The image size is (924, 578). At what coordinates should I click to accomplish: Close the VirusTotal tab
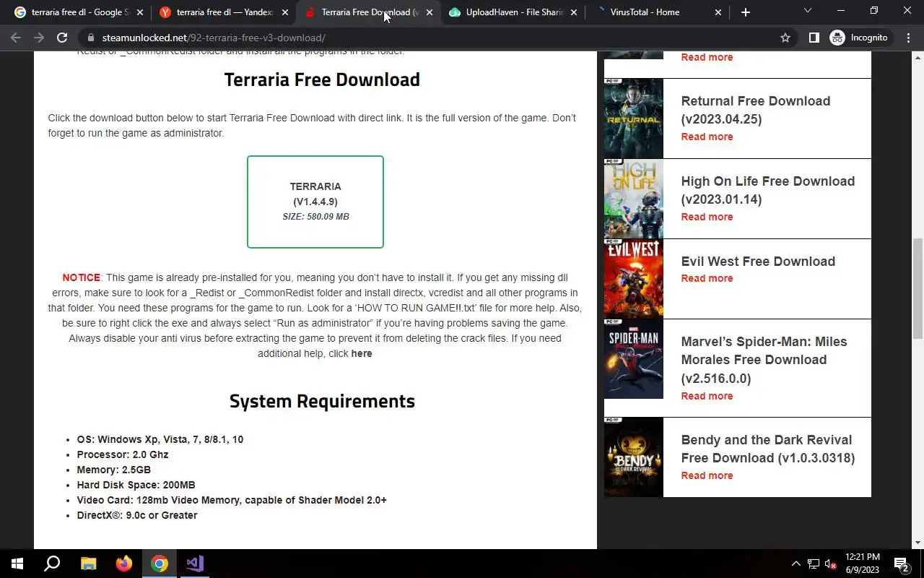coord(718,12)
